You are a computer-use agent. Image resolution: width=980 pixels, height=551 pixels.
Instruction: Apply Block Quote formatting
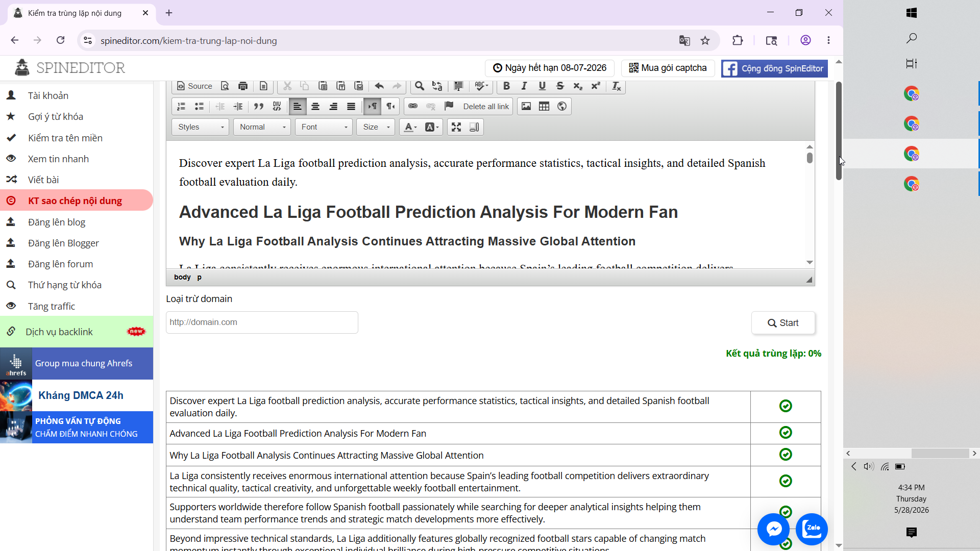click(259, 107)
